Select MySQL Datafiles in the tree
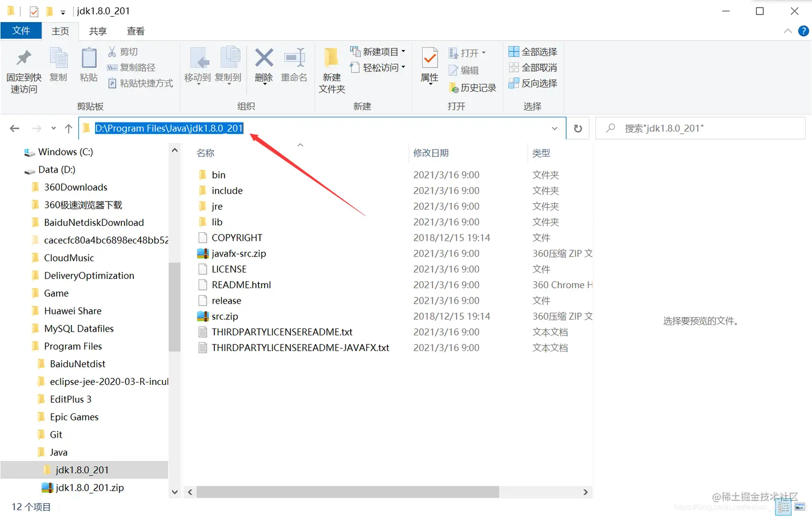The height and width of the screenshot is (516, 812). (79, 329)
